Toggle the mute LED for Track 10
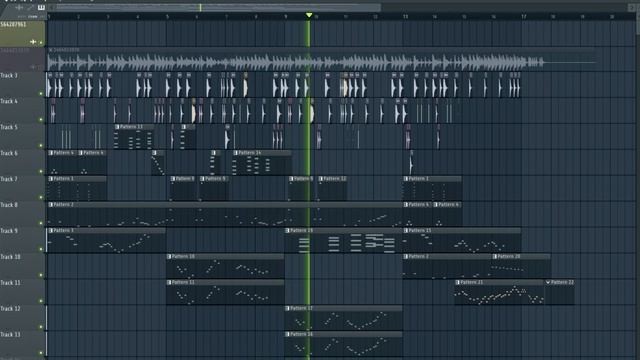The width and height of the screenshot is (640, 360). tap(41, 275)
